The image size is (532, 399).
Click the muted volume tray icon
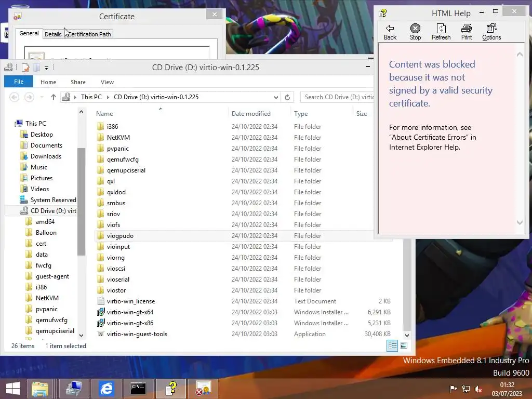478,389
